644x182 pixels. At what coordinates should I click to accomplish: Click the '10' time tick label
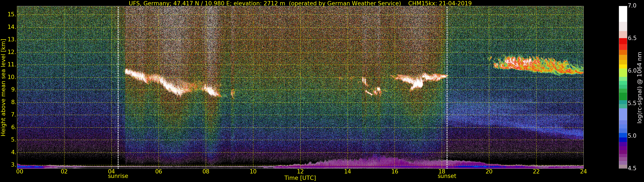(x=253, y=172)
